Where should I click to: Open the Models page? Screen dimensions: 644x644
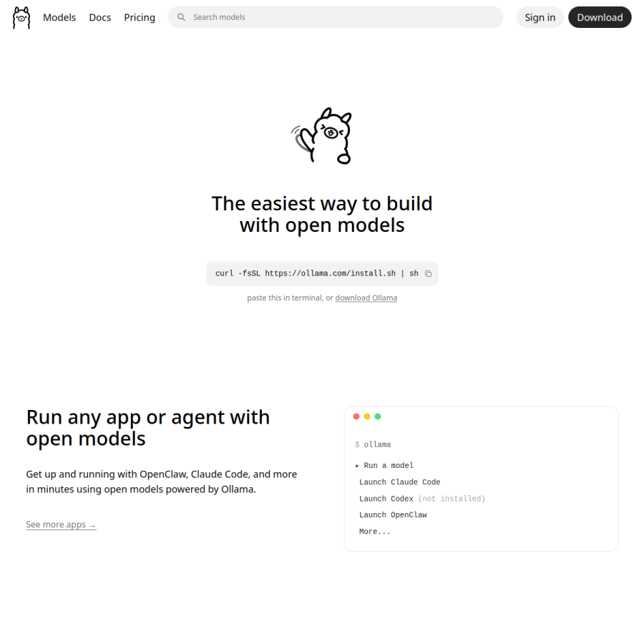coord(59,18)
